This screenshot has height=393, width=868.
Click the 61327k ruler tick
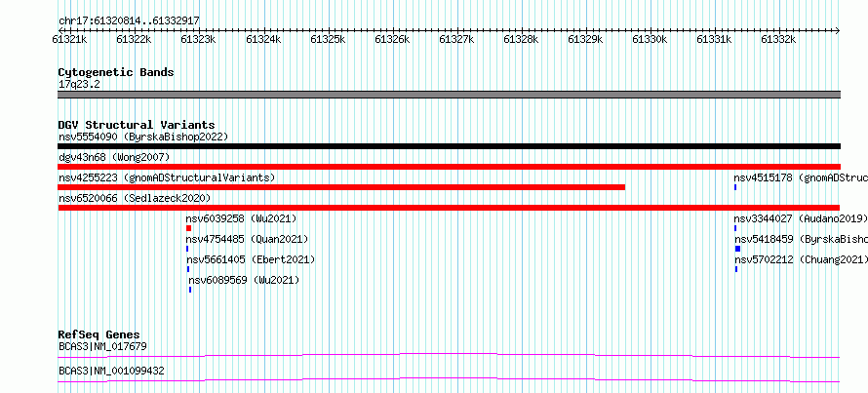[x=456, y=39]
